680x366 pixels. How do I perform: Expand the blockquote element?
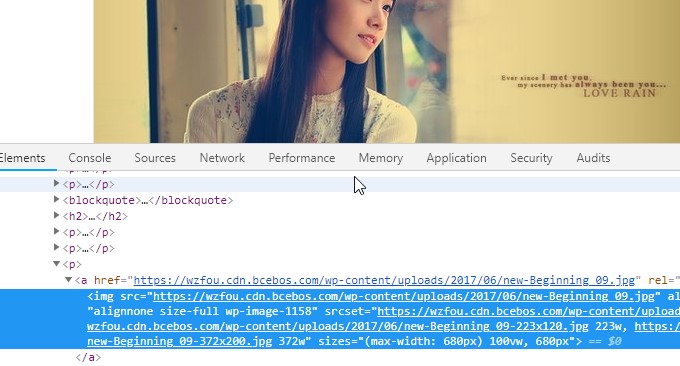coord(56,199)
